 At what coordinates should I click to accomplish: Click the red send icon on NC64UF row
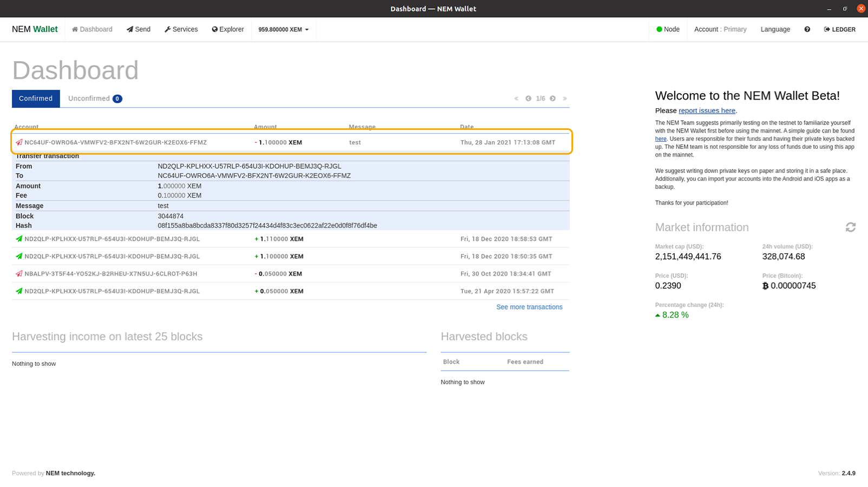pyautogui.click(x=19, y=142)
